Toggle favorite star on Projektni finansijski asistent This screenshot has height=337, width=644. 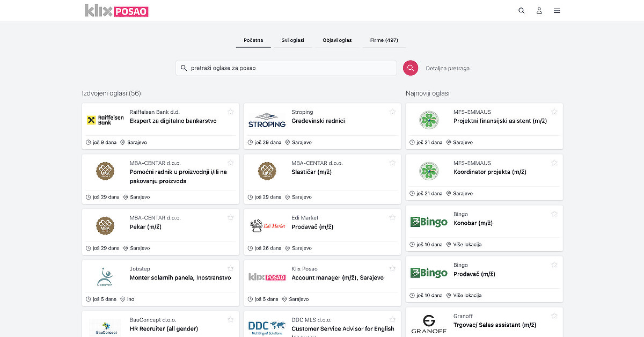(554, 112)
